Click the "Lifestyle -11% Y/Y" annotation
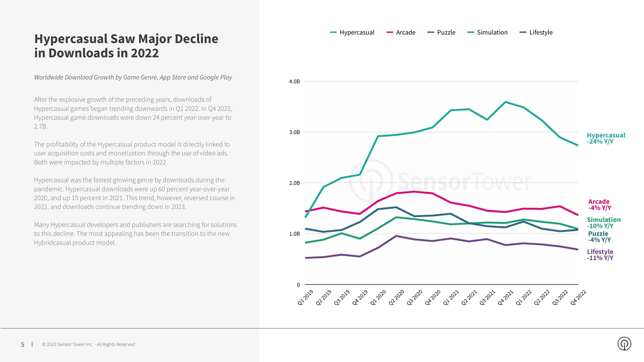Screen dimensions: 644x362 coord(600,255)
